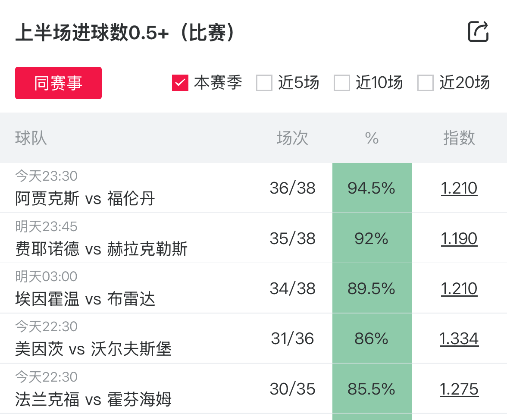Image resolution: width=507 pixels, height=420 pixels.
Task: Tap the share icon at top right
Action: pos(478,32)
